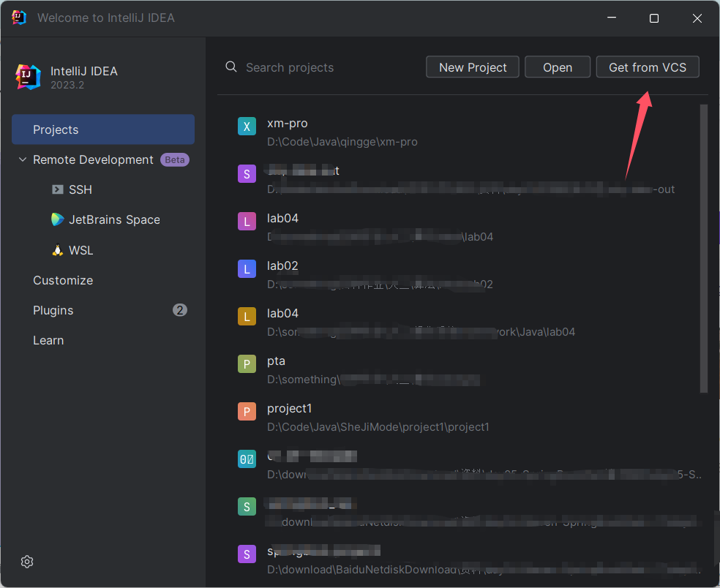Click the green P icon of pta
The width and height of the screenshot is (720, 588).
(247, 364)
